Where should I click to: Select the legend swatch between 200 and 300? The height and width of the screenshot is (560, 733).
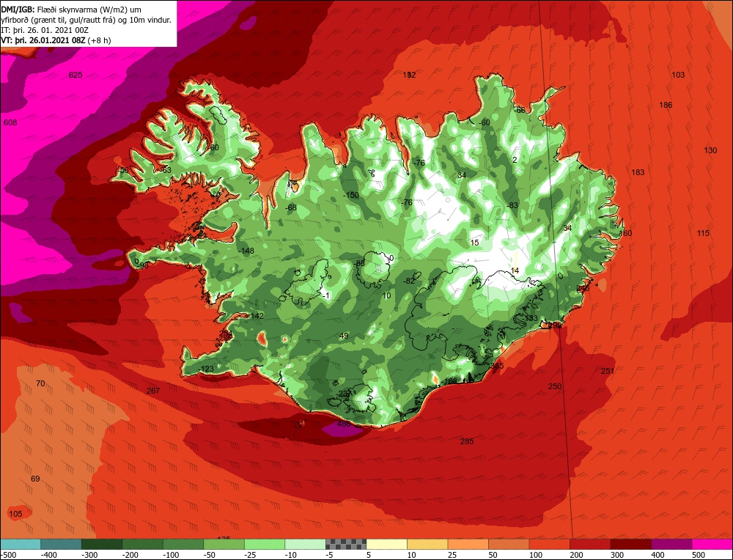coord(590,544)
